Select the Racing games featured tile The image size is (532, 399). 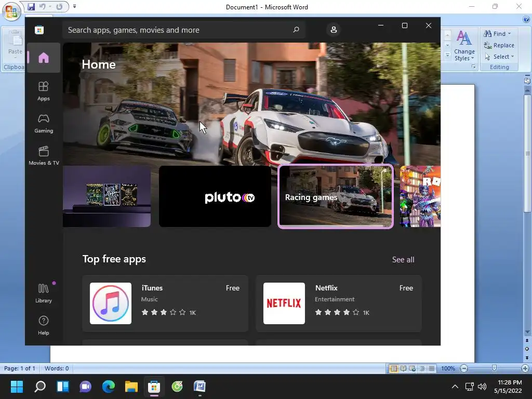(x=336, y=196)
